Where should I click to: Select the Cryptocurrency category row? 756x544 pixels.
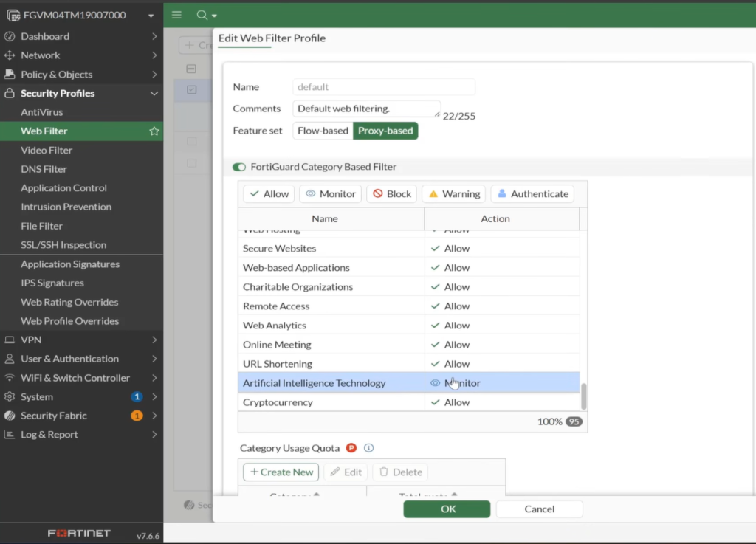(409, 402)
